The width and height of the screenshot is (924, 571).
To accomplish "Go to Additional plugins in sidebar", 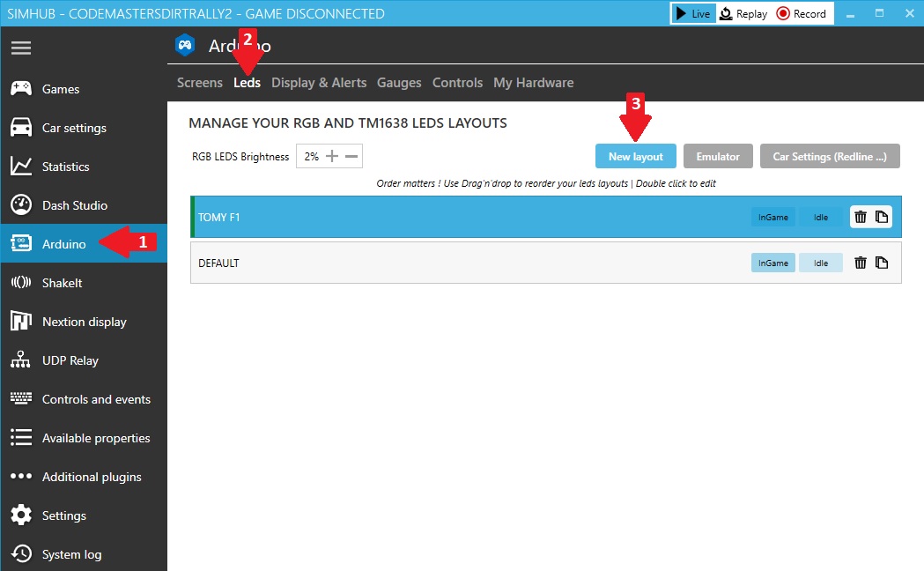I will [x=92, y=477].
